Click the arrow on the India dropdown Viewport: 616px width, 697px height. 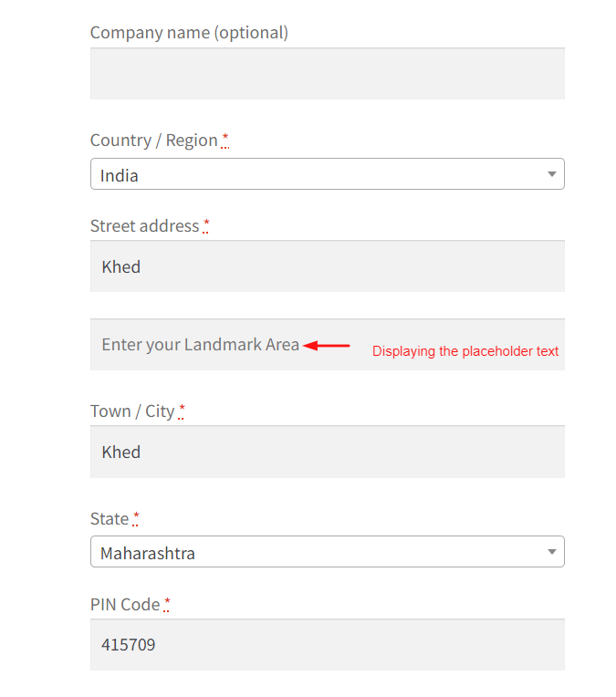pyautogui.click(x=552, y=174)
